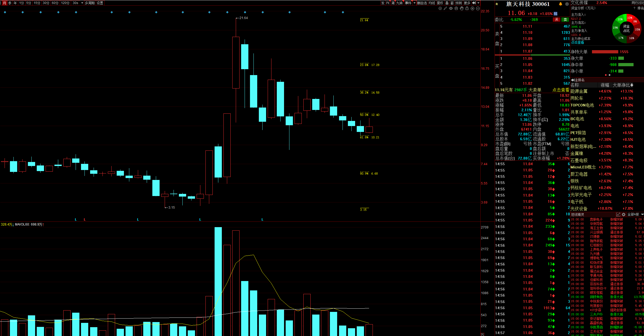
Task: Open chart toolbox briefcase icon
Action: click(x=456, y=9)
